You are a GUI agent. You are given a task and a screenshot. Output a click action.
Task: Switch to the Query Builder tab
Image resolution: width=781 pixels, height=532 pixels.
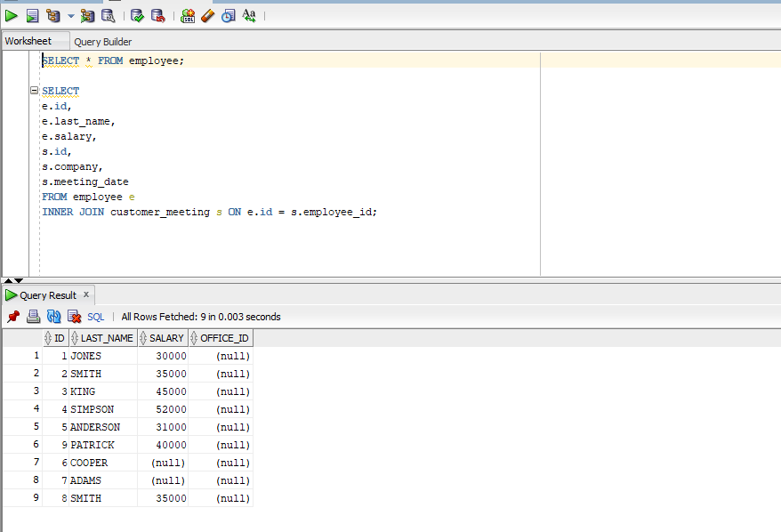[x=102, y=42]
